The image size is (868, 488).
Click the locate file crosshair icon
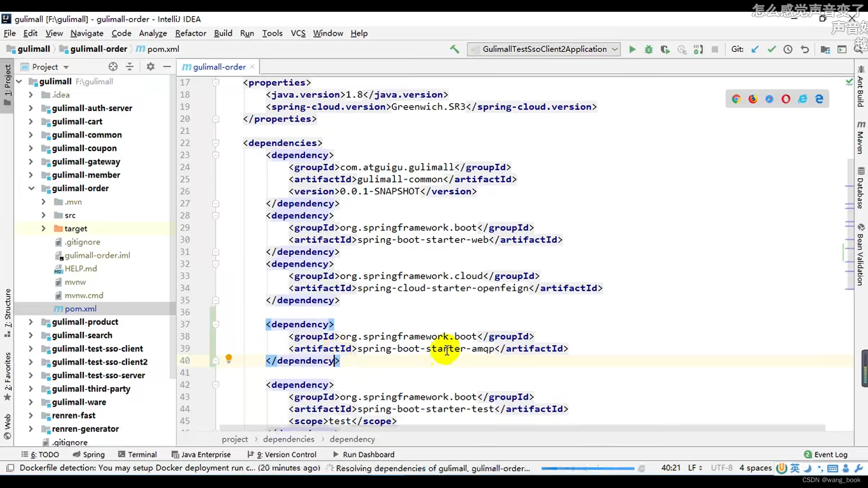coord(113,67)
